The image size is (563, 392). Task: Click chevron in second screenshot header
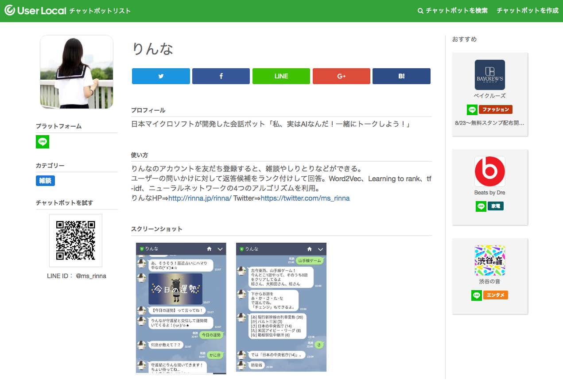[x=320, y=249]
